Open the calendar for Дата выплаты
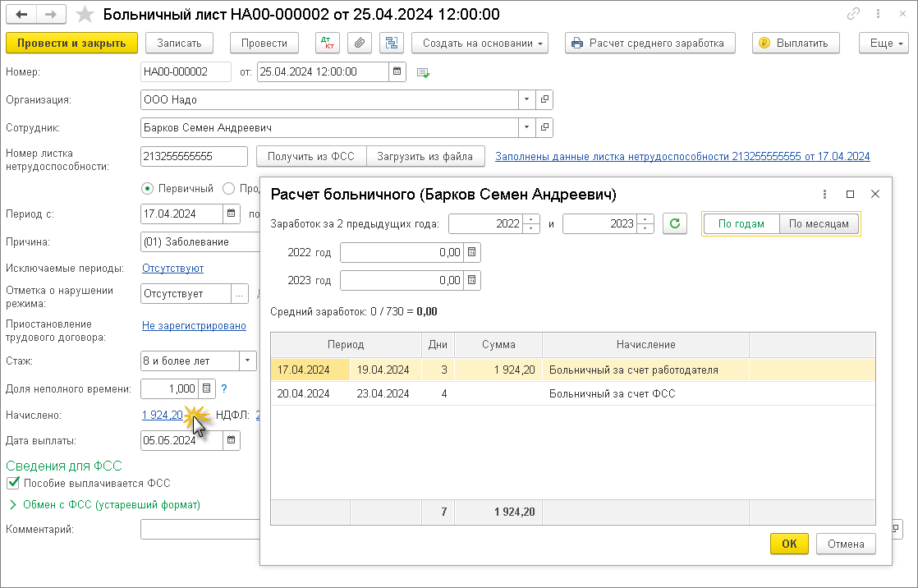The image size is (918, 588). click(x=232, y=441)
